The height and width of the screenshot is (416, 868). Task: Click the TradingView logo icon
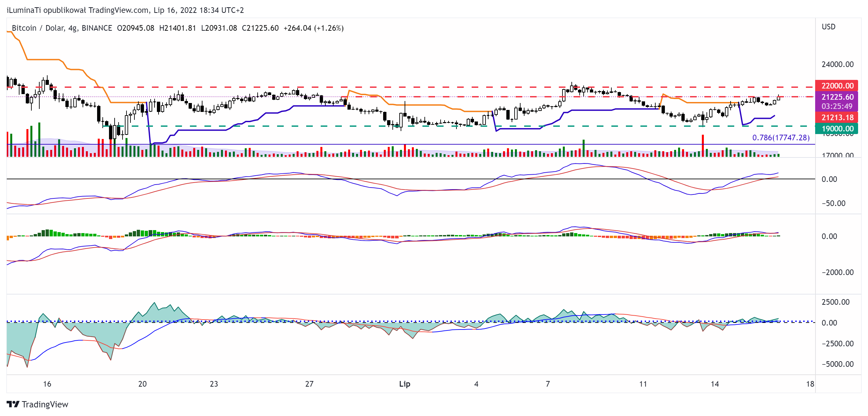(13, 404)
